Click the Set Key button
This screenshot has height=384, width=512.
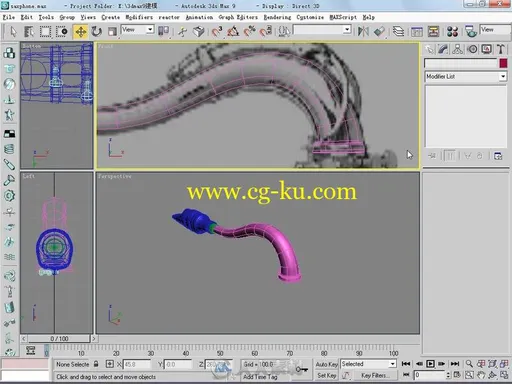[326, 375]
